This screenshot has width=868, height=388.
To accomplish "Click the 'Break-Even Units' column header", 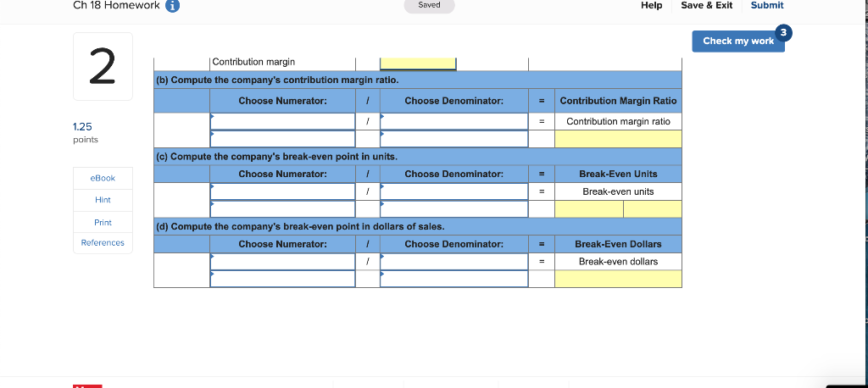I will pos(618,174).
